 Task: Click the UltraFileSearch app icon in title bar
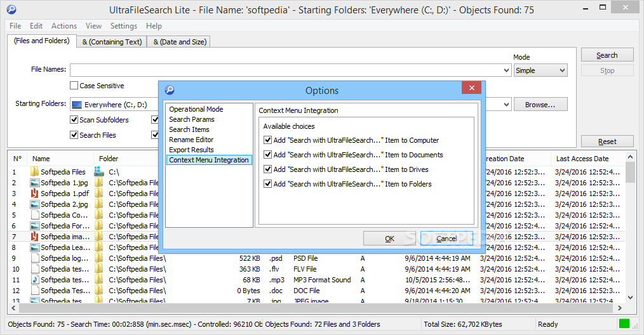pyautogui.click(x=11, y=9)
